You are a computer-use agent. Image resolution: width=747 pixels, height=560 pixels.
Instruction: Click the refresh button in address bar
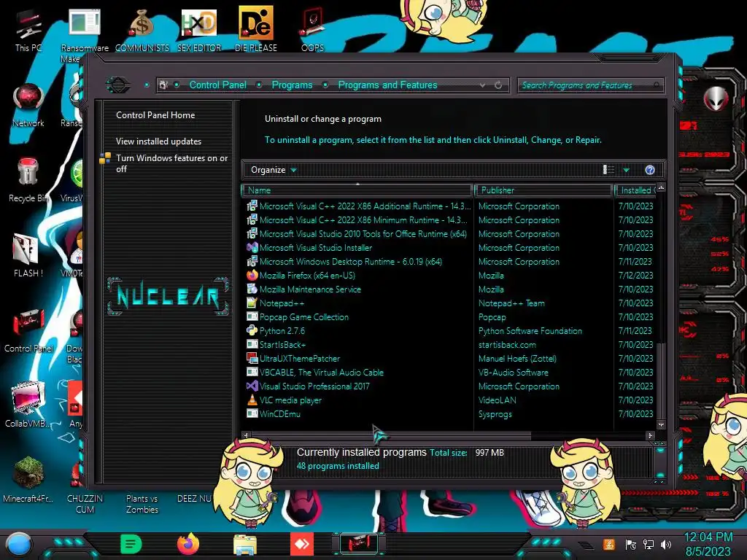coord(498,85)
